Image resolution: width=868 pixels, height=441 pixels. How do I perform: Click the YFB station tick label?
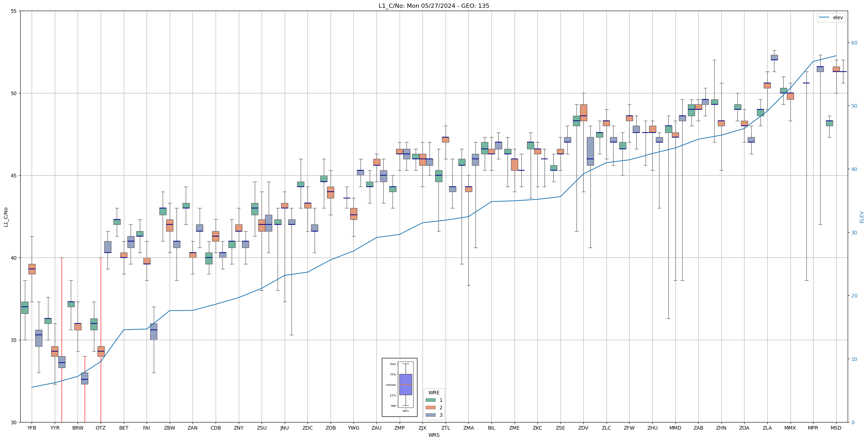point(32,428)
